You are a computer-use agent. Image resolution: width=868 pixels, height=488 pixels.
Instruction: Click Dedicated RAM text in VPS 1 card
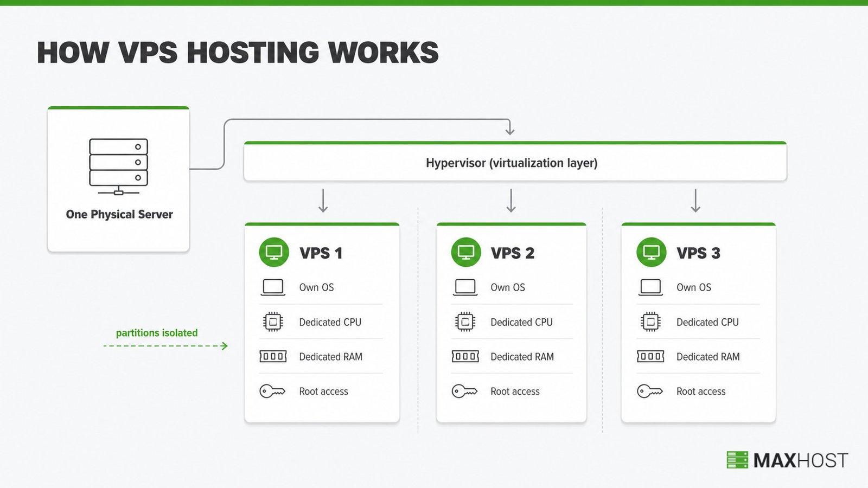click(330, 357)
